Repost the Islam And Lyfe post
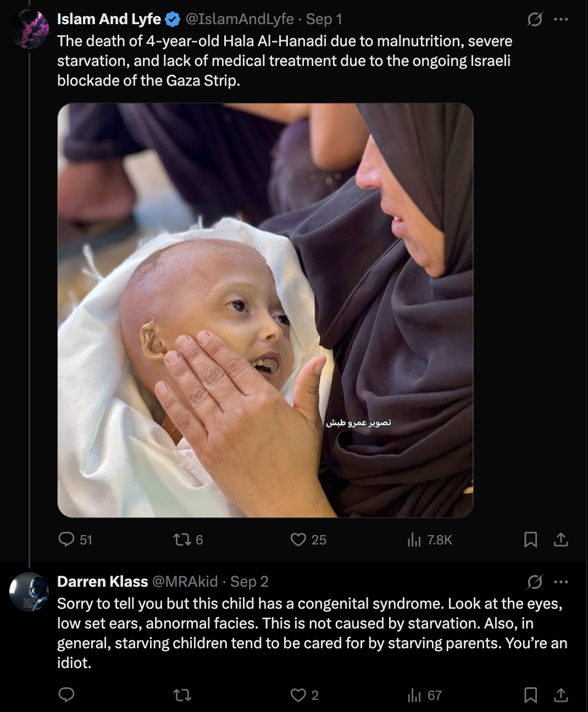Screen dimensions: 588x712 tap(182, 539)
